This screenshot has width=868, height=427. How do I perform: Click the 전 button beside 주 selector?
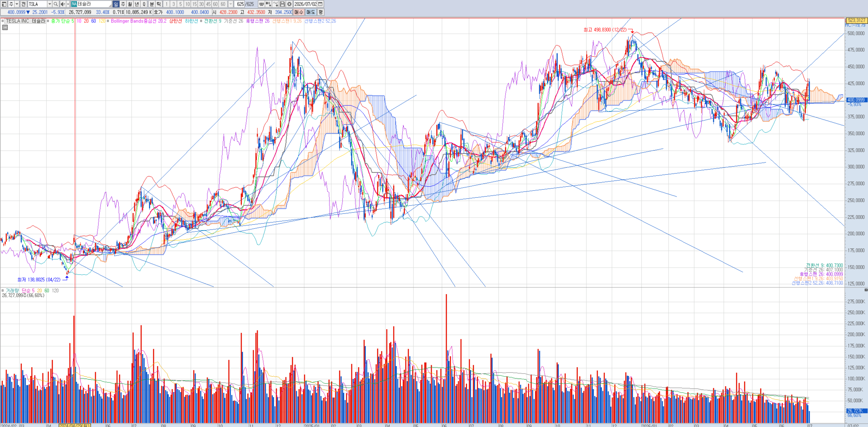[x=23, y=4]
